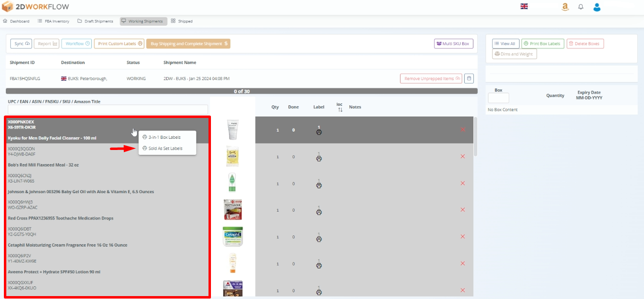Switch to the Shipped tab

(x=182, y=21)
